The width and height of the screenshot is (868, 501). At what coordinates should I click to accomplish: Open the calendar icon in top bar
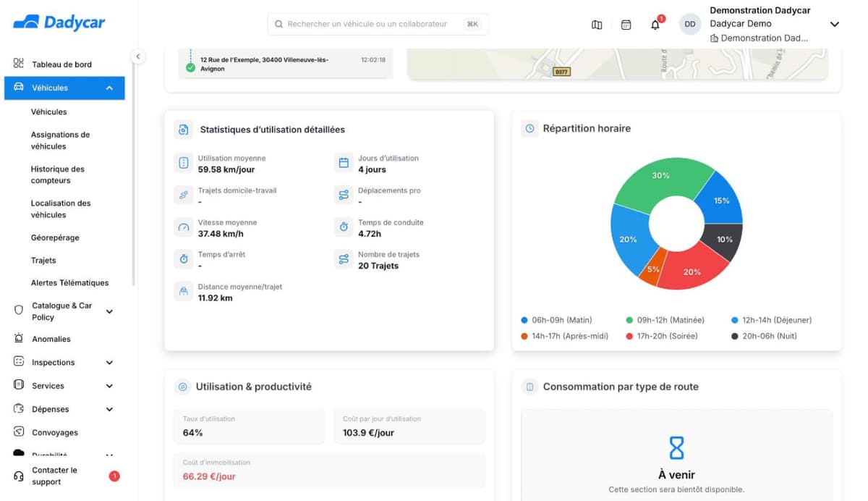626,25
